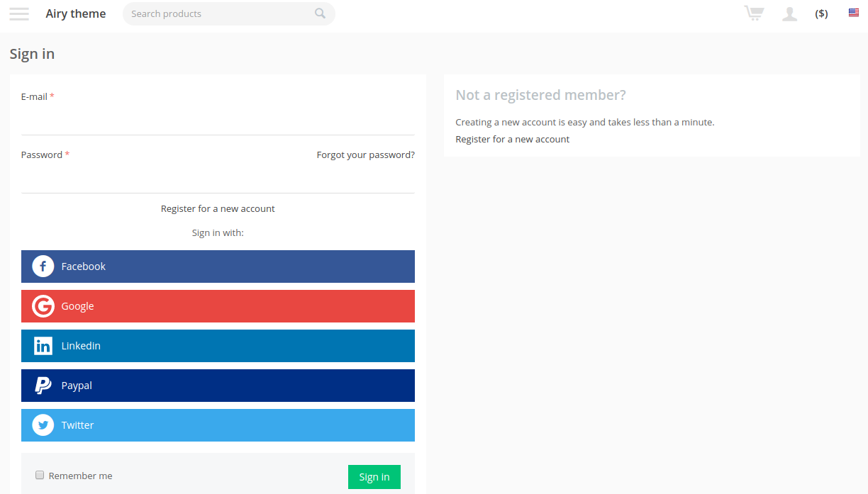Focus the E-mail input field
This screenshot has width=868, height=494.
218,120
